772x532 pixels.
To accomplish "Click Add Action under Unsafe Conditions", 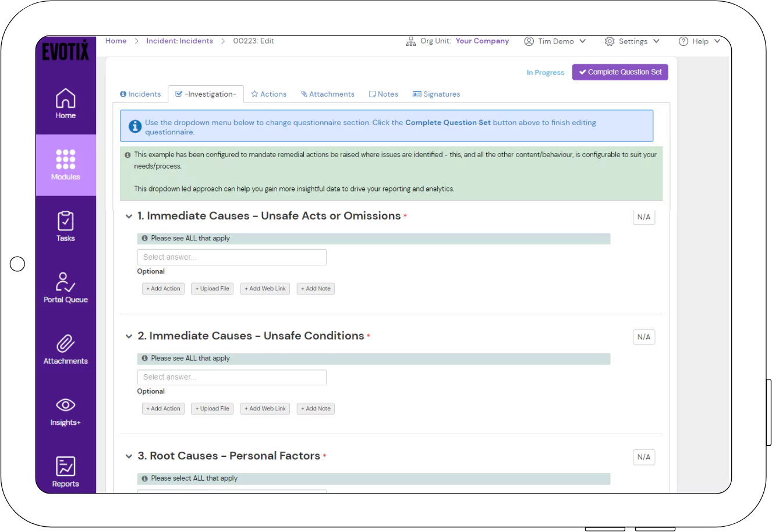I will point(163,409).
